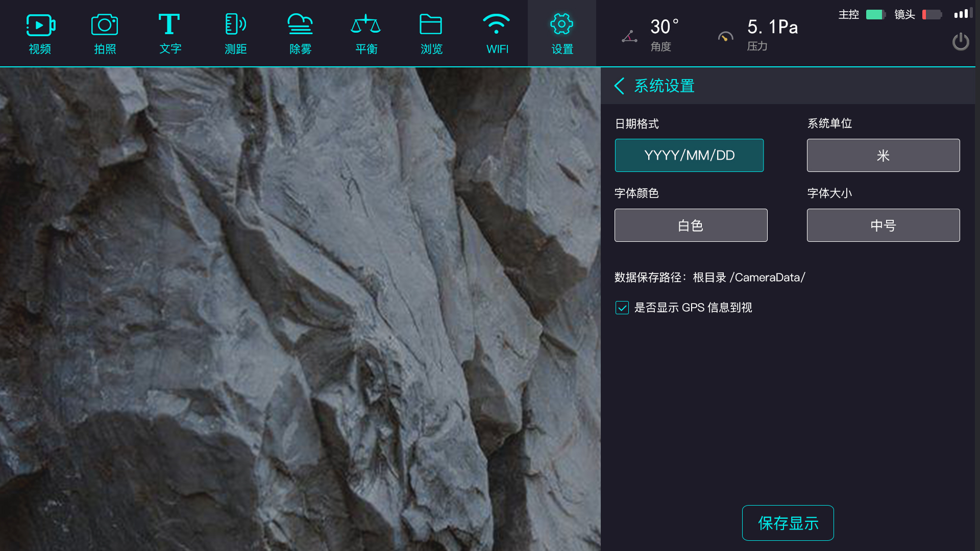Click the 镜头 low battery indicator
980x551 pixels.
point(932,14)
